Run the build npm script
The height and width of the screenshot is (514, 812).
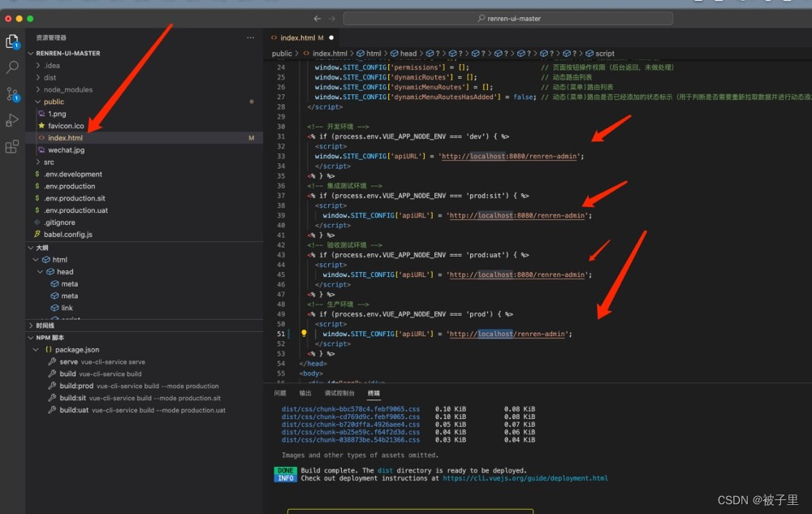[67, 374]
